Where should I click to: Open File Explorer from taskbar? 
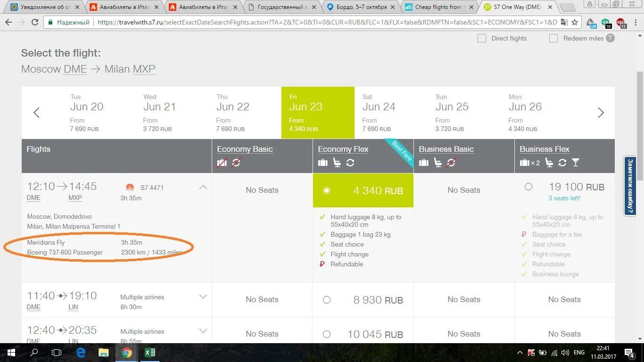pos(103,352)
